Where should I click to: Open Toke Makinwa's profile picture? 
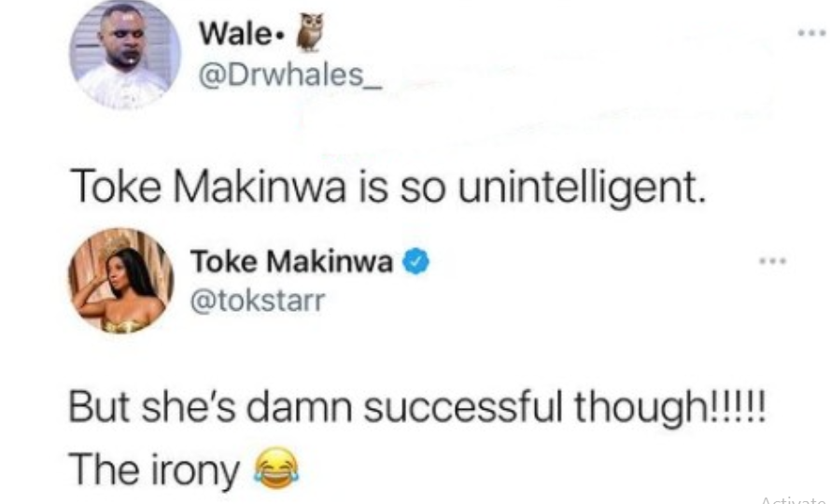pyautogui.click(x=121, y=281)
